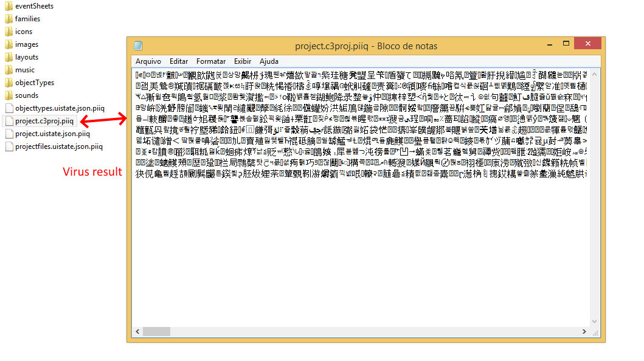Select the layouts folder icon

(9, 57)
